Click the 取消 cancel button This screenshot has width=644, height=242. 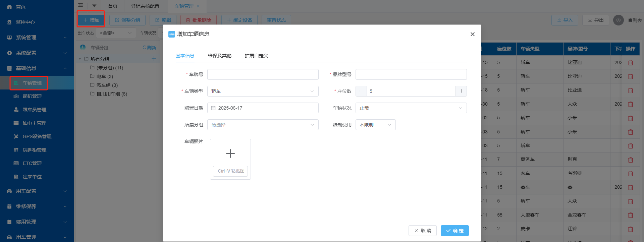(423, 231)
